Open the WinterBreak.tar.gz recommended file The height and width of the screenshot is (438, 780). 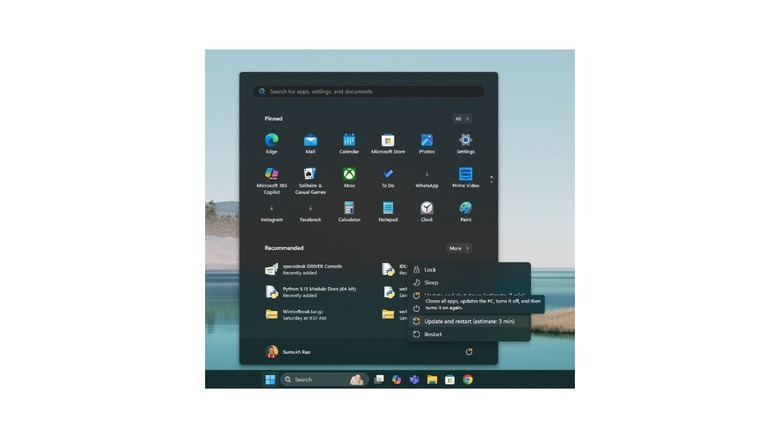point(296,315)
